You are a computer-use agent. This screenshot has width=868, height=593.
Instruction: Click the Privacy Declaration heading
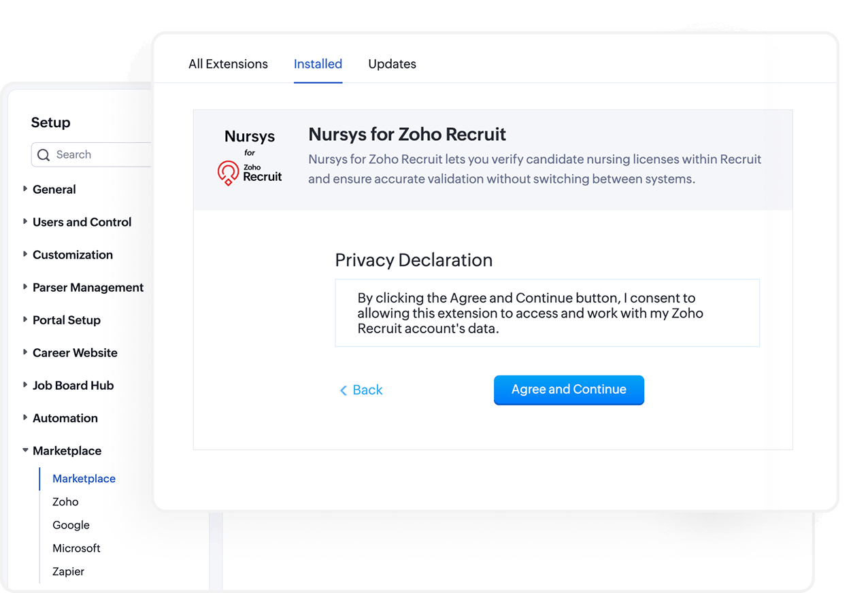pyautogui.click(x=414, y=260)
